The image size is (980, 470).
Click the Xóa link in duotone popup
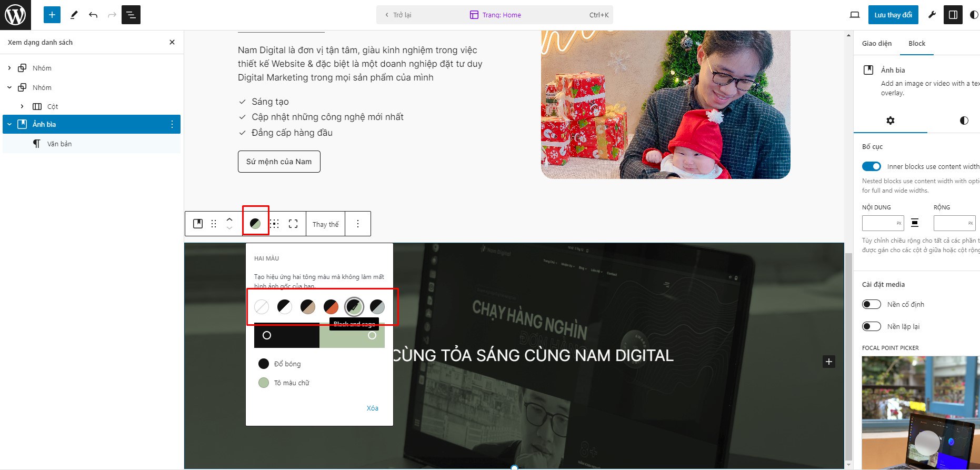pyautogui.click(x=373, y=408)
